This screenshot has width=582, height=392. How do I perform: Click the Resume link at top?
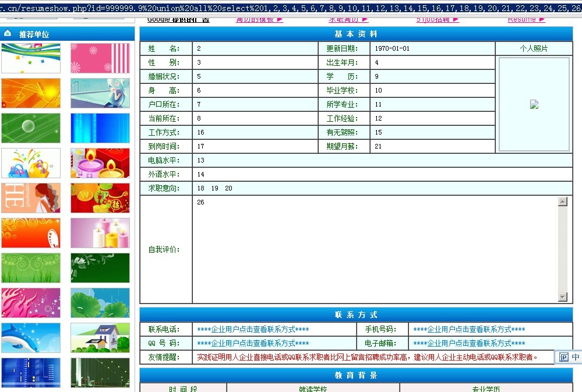coord(526,19)
